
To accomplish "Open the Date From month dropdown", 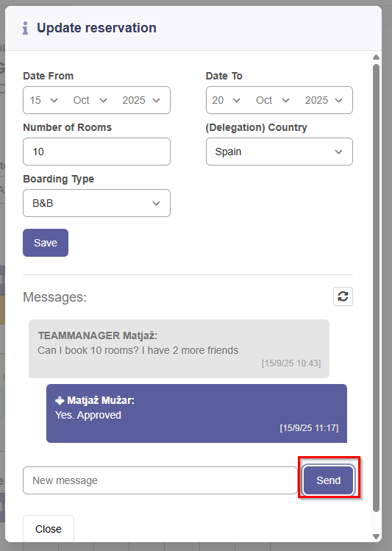I will [90, 100].
